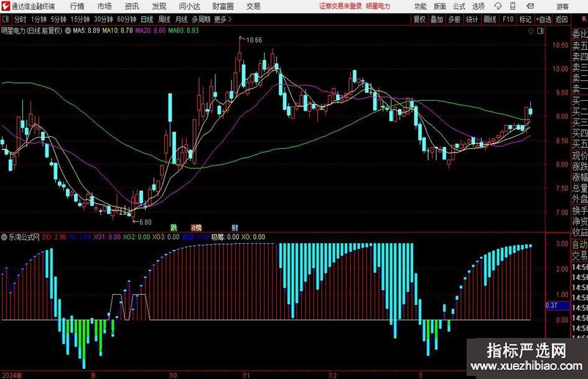Image resolution: width=588 pixels, height=379 pixels.
Task: Click the 明星电力 stock name in title
Action: (378, 6)
